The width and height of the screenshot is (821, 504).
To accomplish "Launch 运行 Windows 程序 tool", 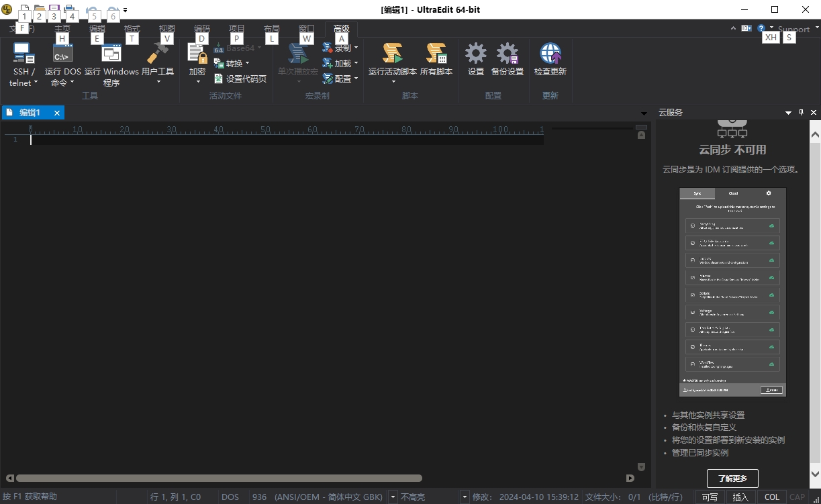I will (x=111, y=54).
